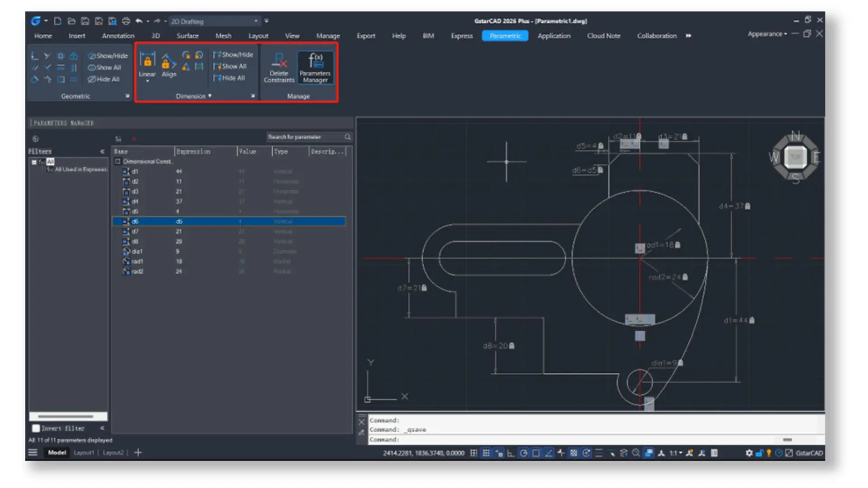This screenshot has height=488, width=868.
Task: Toggle polar tracking in status bar
Action: (523, 453)
